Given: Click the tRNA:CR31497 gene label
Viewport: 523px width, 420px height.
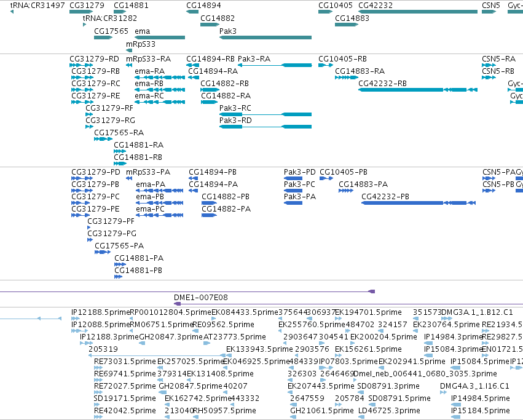Looking at the screenshot, I should tap(37, 6).
